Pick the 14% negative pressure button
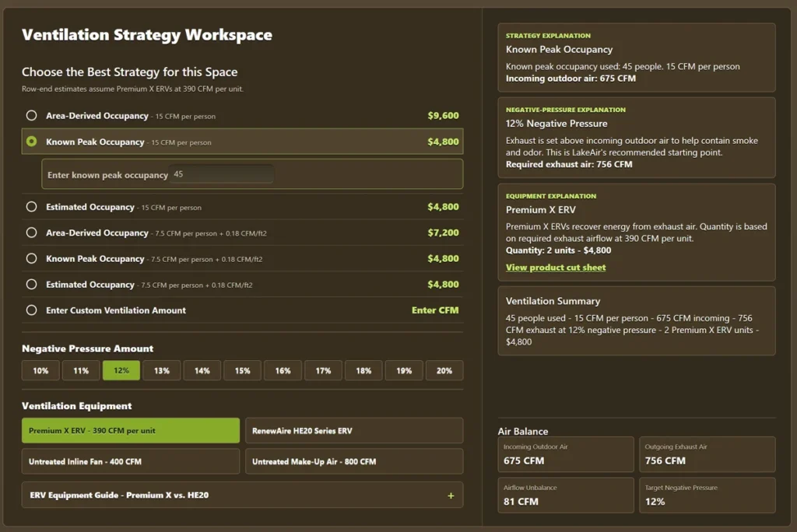The image size is (797, 532). point(202,370)
